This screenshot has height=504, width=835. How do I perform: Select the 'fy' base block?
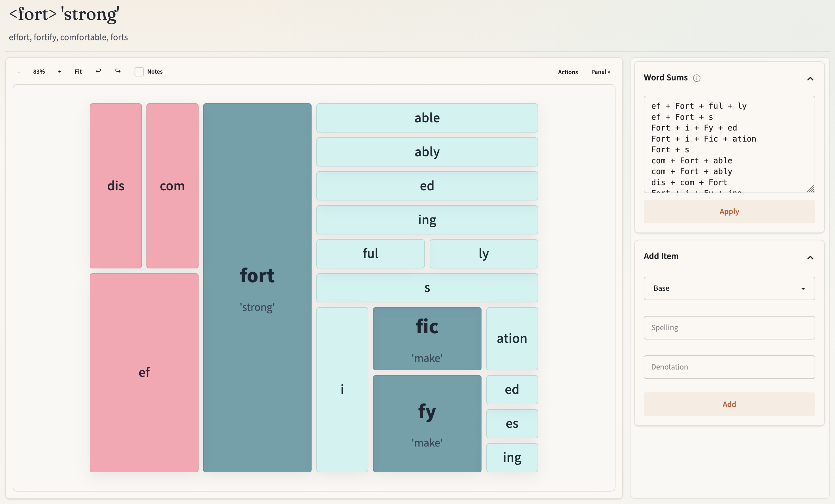tap(427, 423)
